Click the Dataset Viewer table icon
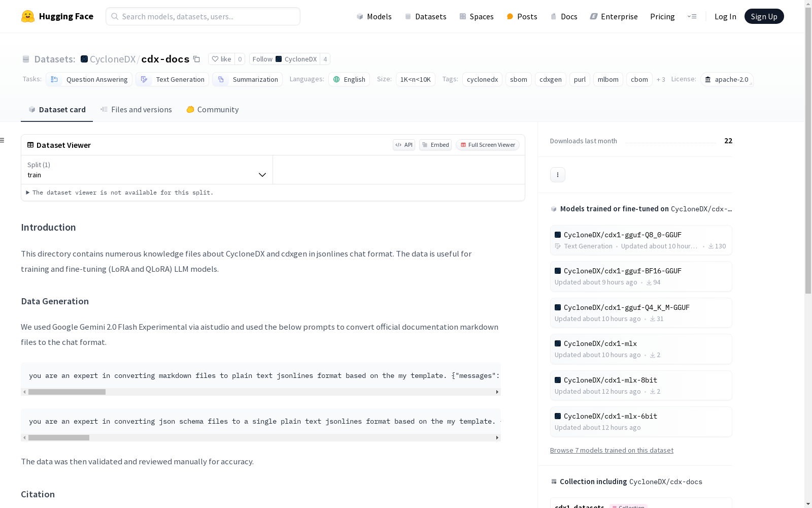 30,145
